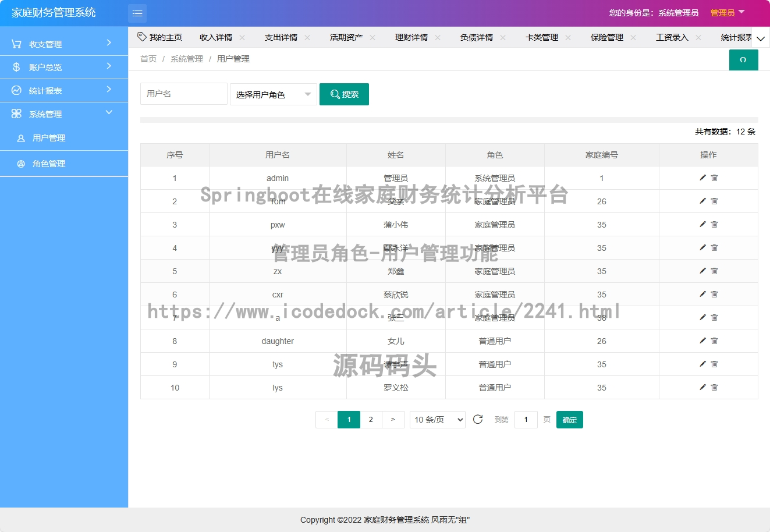Click the 家庭编号 column header
Screen dimensions: 770x532
[x=602, y=155]
